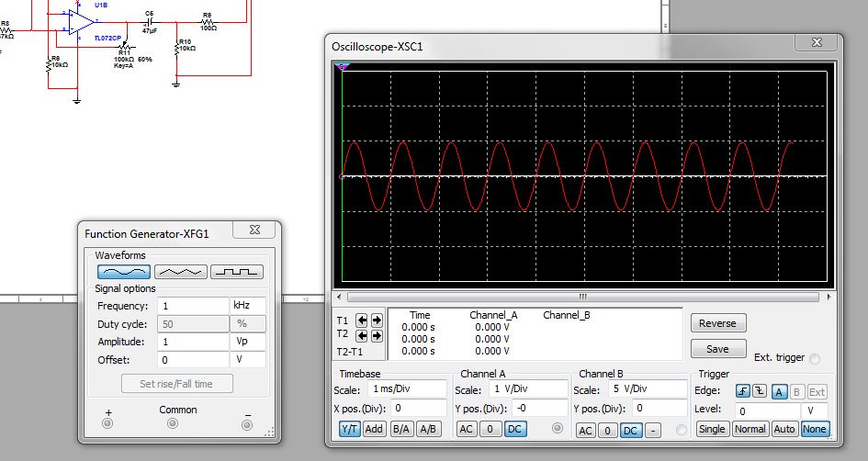This screenshot has height=461, width=868.
Task: Click the function generator plus terminal
Action: 108,424
